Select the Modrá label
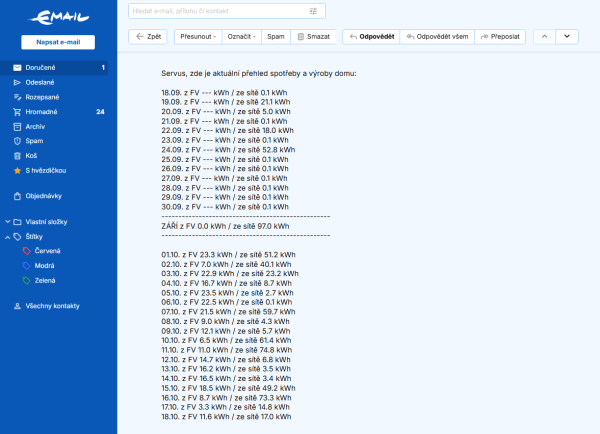Viewport: 600px width, 434px height. point(44,266)
